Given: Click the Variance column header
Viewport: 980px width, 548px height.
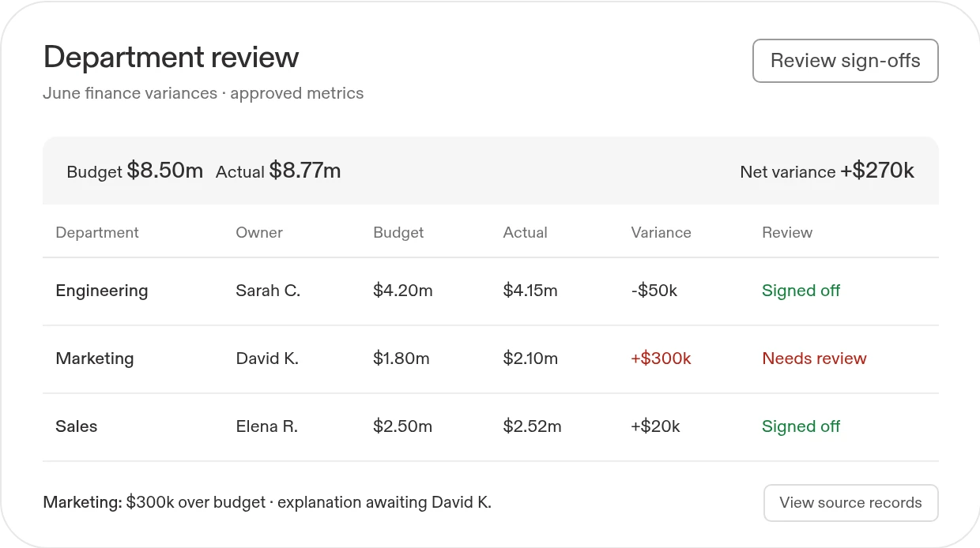Looking at the screenshot, I should coord(661,233).
